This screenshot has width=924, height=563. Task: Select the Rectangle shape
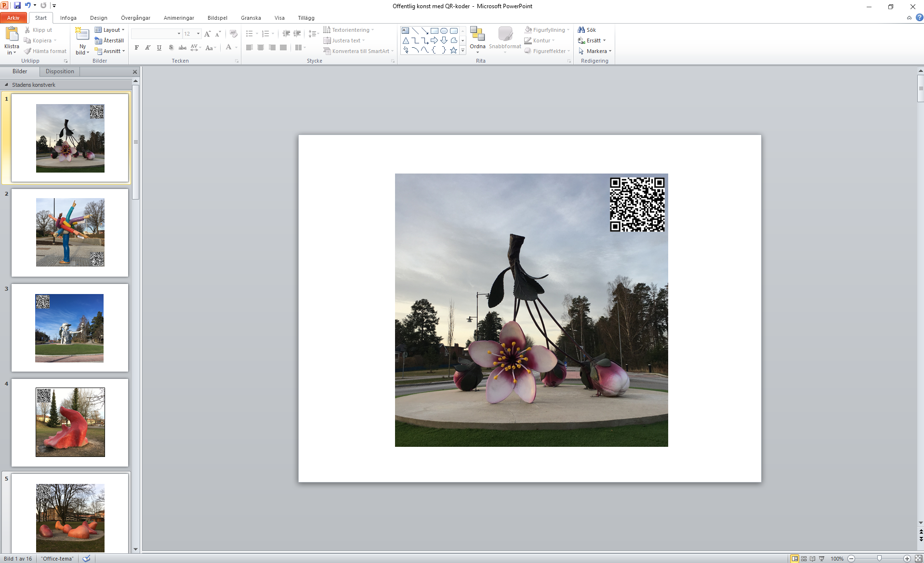[x=434, y=31]
